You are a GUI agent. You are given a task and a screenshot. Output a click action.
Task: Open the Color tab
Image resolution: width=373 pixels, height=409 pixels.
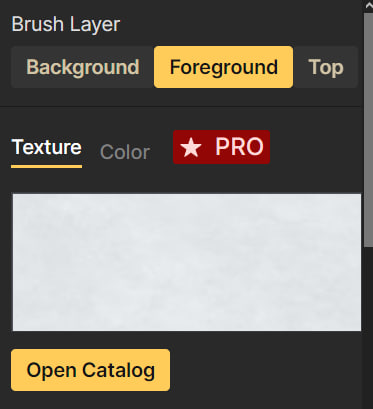(125, 152)
